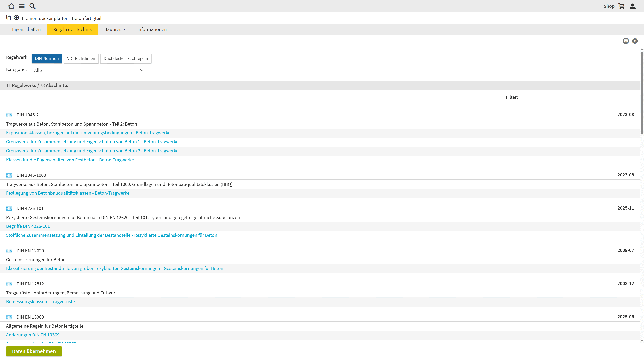Open the shopping cart icon
644x362 pixels.
click(622, 6)
